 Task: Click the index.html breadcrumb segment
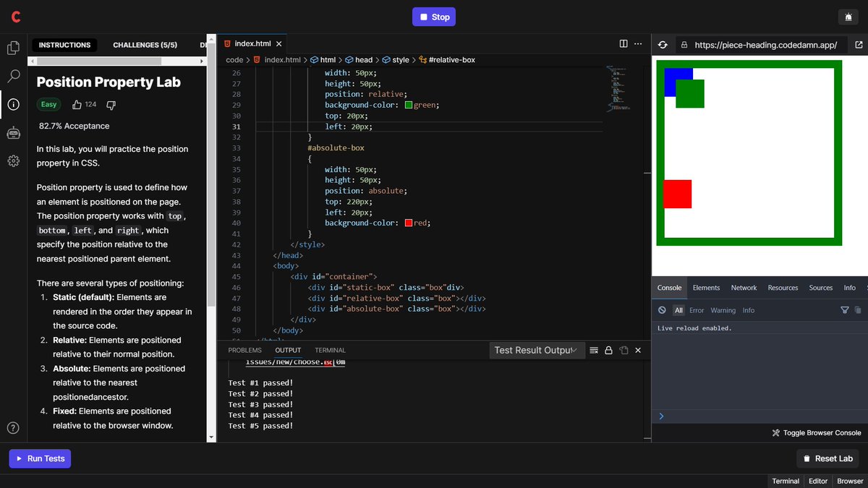pos(276,60)
